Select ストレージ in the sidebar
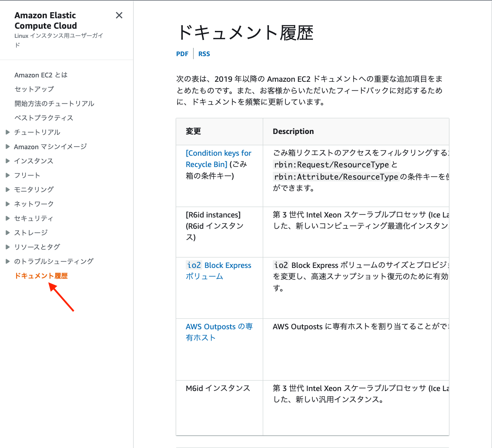492x448 pixels. click(31, 232)
